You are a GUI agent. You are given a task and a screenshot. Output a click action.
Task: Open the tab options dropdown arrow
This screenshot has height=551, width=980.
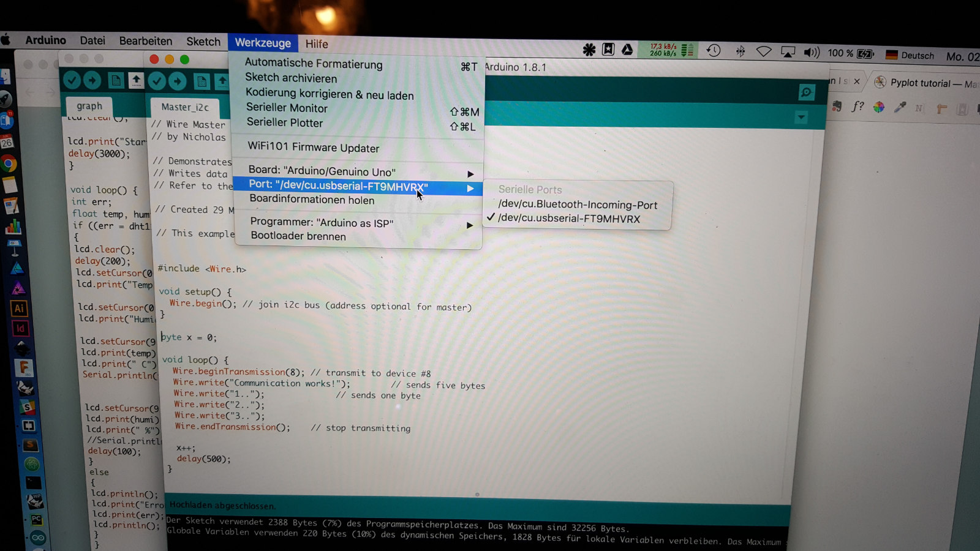[801, 117]
